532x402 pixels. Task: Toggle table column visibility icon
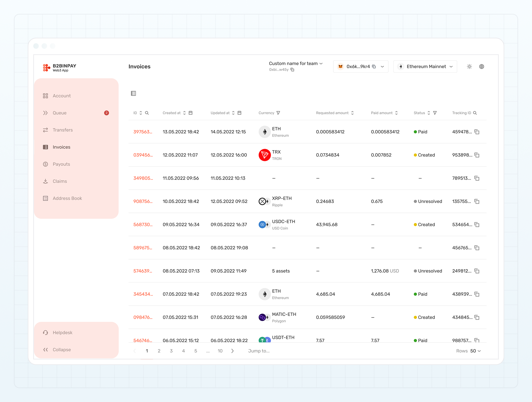pos(133,93)
